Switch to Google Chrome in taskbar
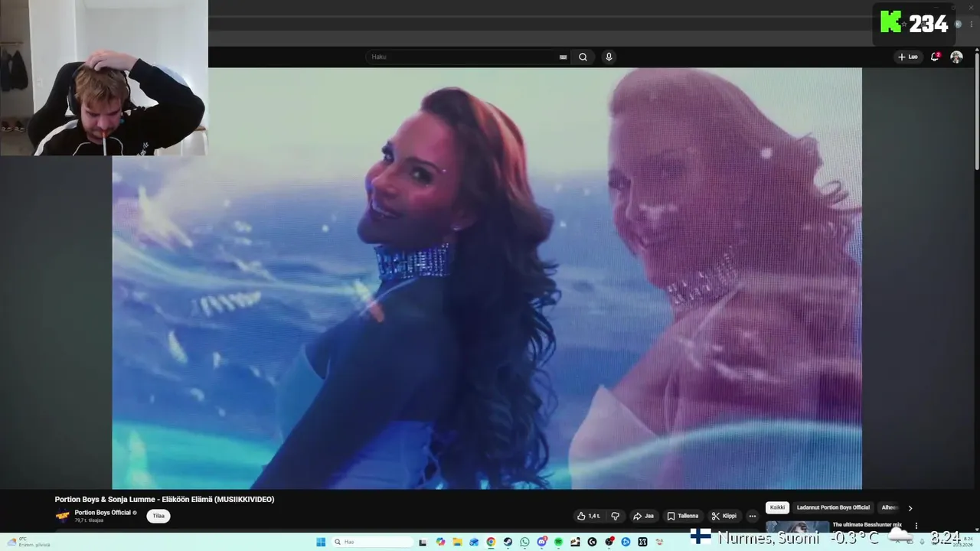 pyautogui.click(x=491, y=542)
